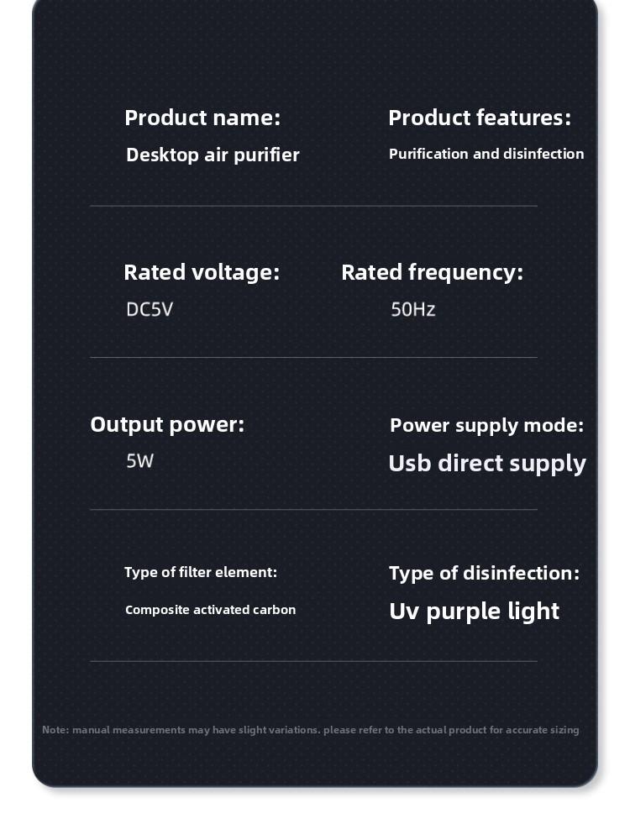Click the divider line beneath DC5V row
Viewport: 630px width, 840px height.
click(x=313, y=358)
